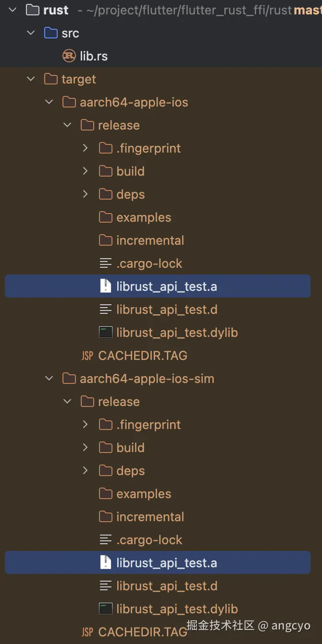Expand the deps folder under aarch64-apple-ios-sim
The width and height of the screenshot is (322, 644).
[86, 471]
